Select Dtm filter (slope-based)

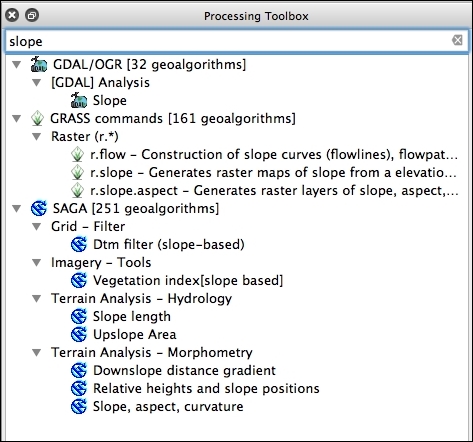coord(169,244)
